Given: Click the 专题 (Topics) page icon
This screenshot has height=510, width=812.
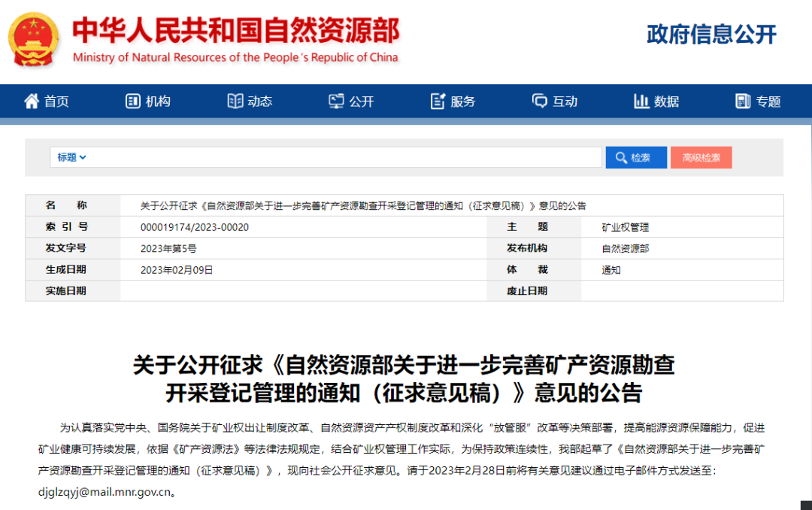Looking at the screenshot, I should (743, 101).
